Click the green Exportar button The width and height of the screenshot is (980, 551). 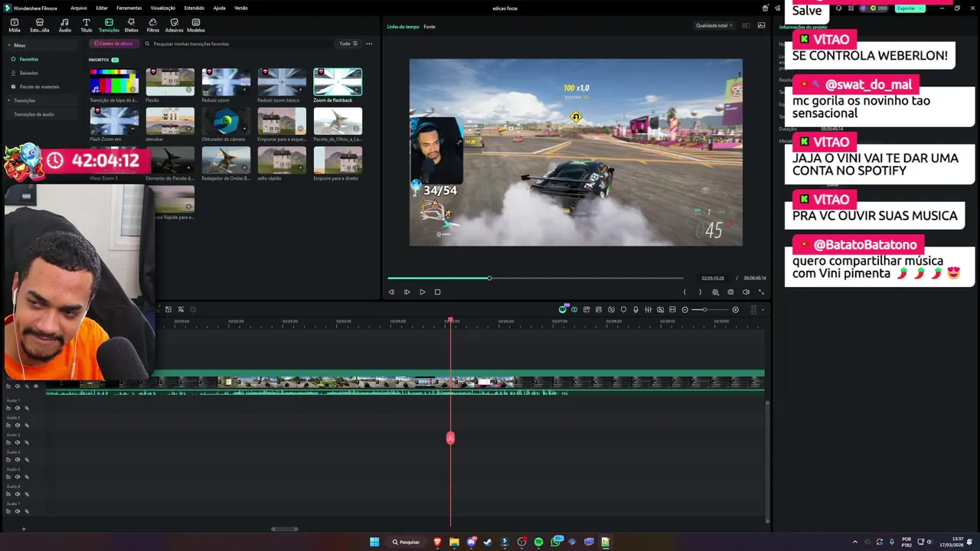(910, 8)
